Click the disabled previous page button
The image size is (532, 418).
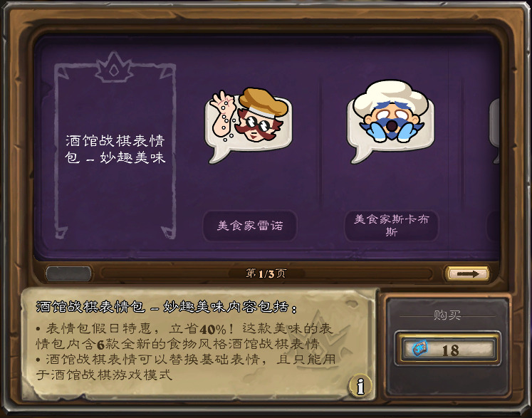point(68,273)
